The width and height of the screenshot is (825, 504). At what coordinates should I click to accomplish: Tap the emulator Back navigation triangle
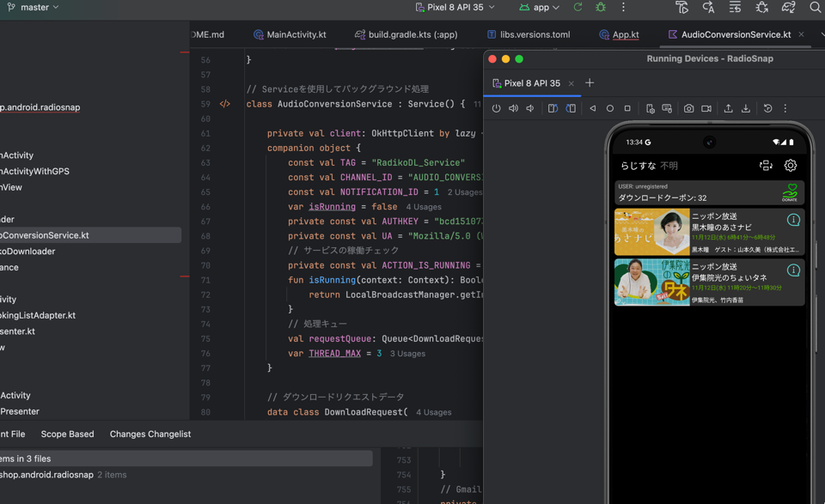(592, 109)
